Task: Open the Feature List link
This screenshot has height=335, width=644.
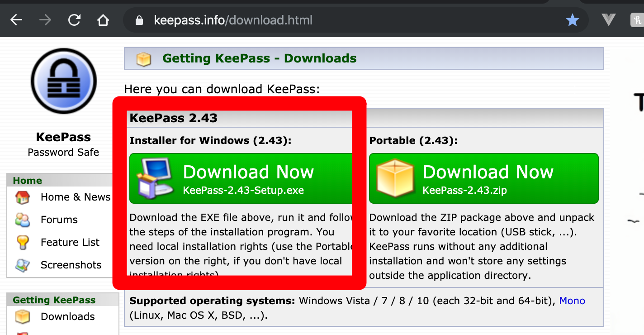Action: pos(70,242)
